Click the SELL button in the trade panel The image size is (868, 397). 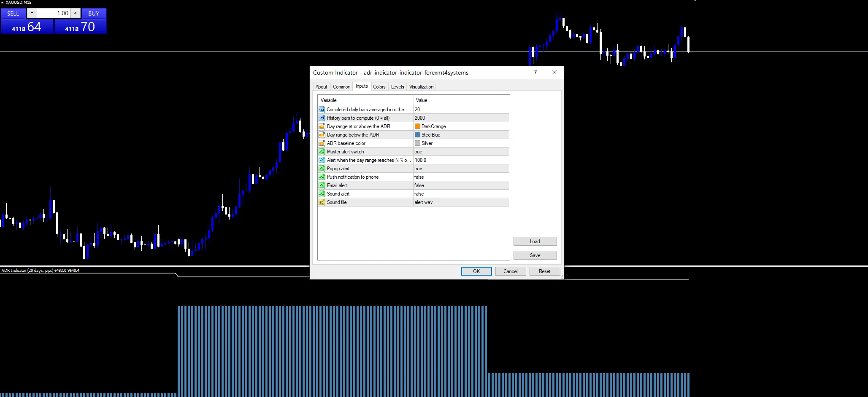pyautogui.click(x=13, y=13)
